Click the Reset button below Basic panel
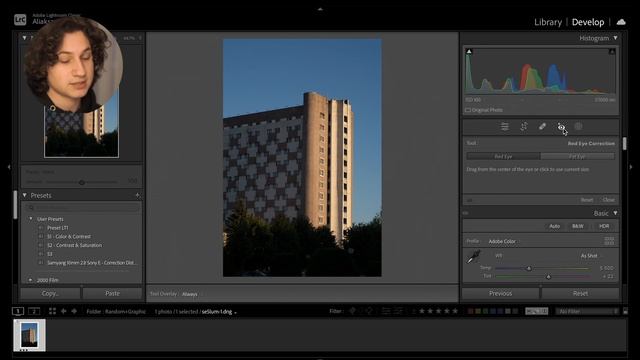This screenshot has height=360, width=640. [x=580, y=293]
